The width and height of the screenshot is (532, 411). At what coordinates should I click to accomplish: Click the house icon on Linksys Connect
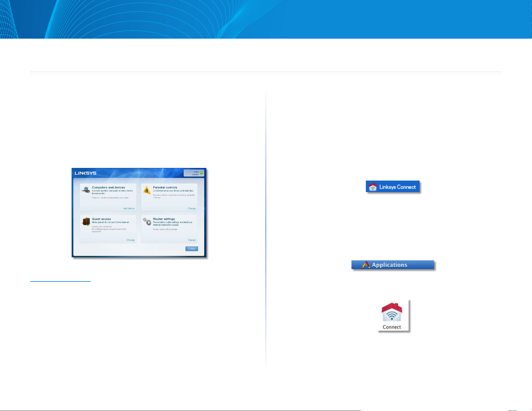[373, 187]
